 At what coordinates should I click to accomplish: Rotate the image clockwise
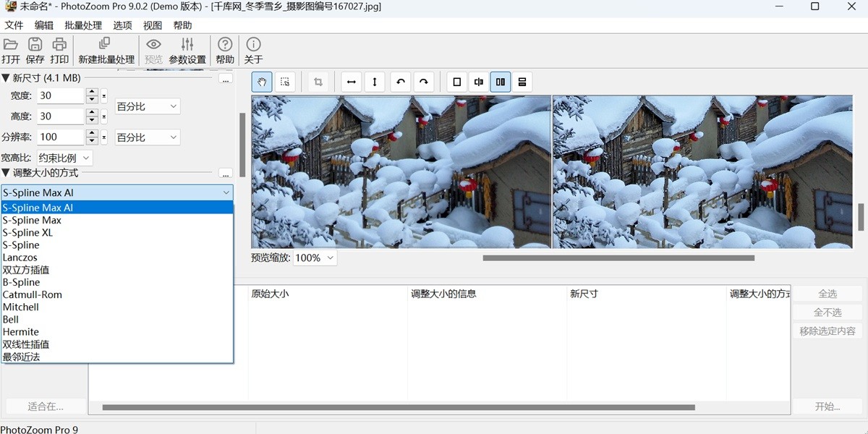(424, 82)
